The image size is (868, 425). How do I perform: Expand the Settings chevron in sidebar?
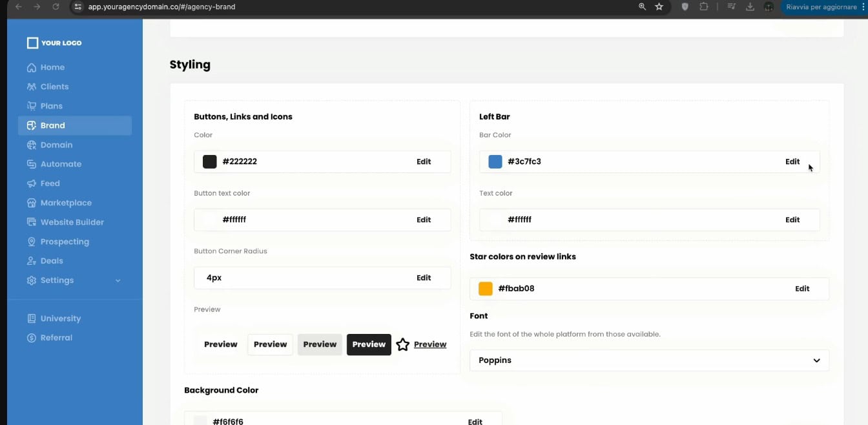[x=118, y=280]
